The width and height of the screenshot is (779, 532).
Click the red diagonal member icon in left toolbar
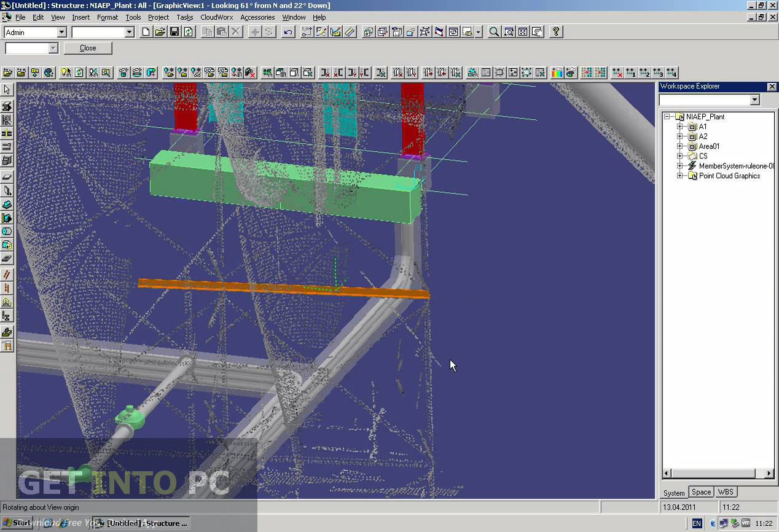tap(7, 274)
